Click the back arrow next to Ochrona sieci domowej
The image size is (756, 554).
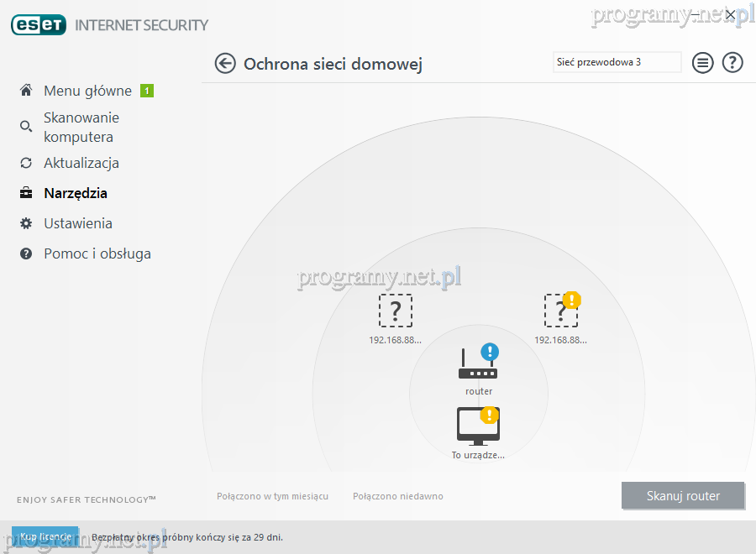pos(225,64)
